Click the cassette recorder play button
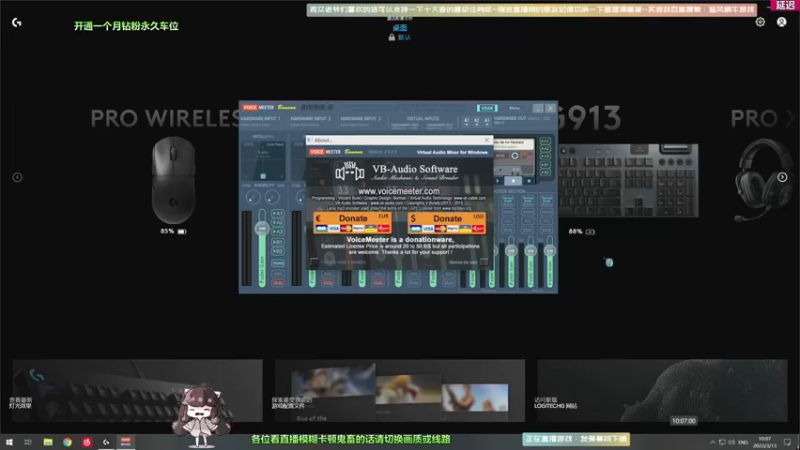This screenshot has width=800, height=450. pos(498,181)
